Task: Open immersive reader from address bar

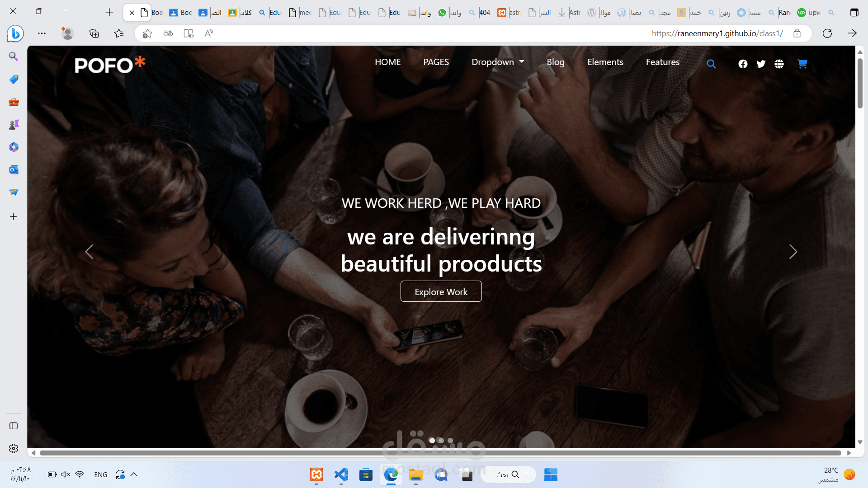Action: [x=189, y=33]
